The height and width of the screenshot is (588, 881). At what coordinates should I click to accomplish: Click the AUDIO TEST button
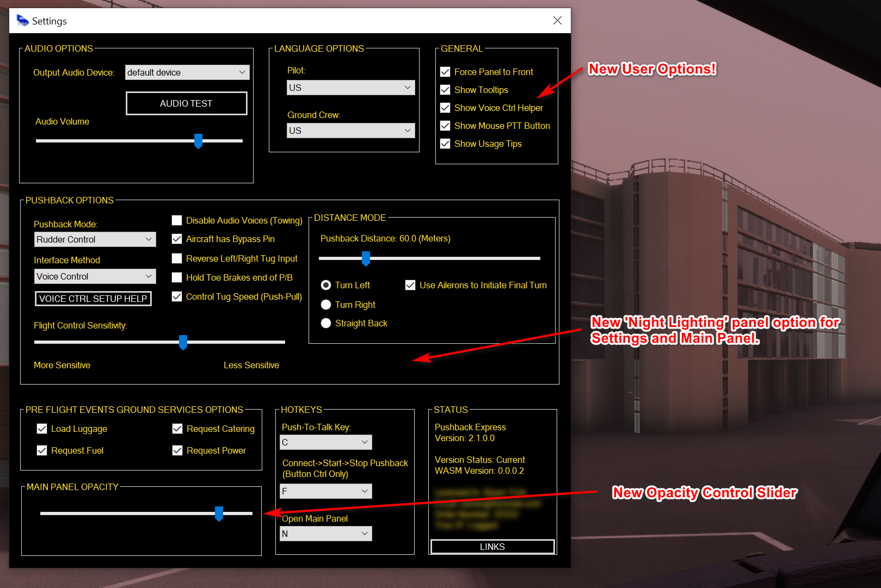point(186,103)
